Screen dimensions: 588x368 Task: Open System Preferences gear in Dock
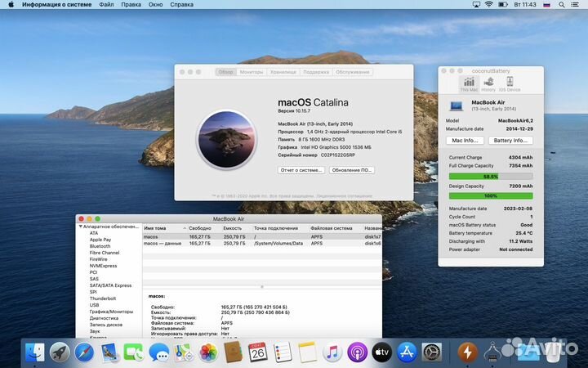point(432,352)
